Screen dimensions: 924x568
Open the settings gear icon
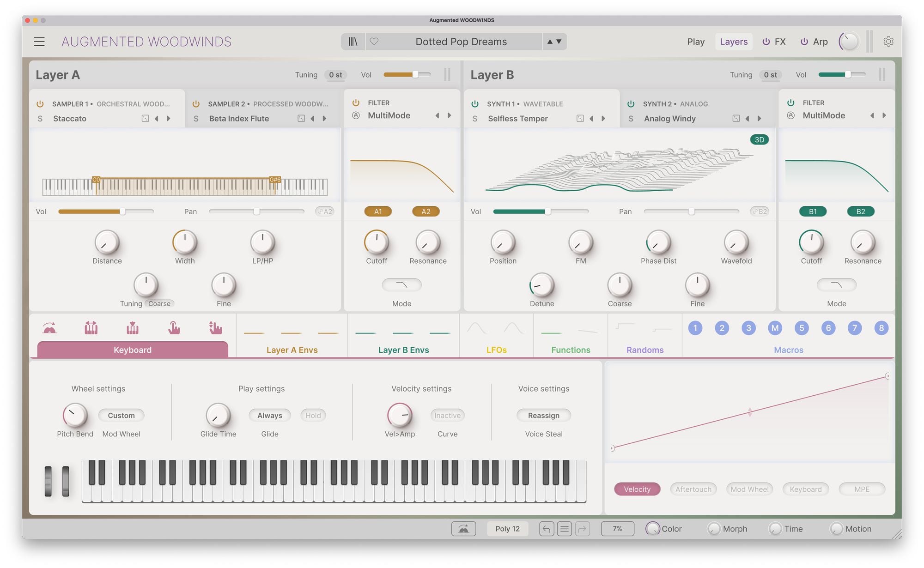point(888,42)
